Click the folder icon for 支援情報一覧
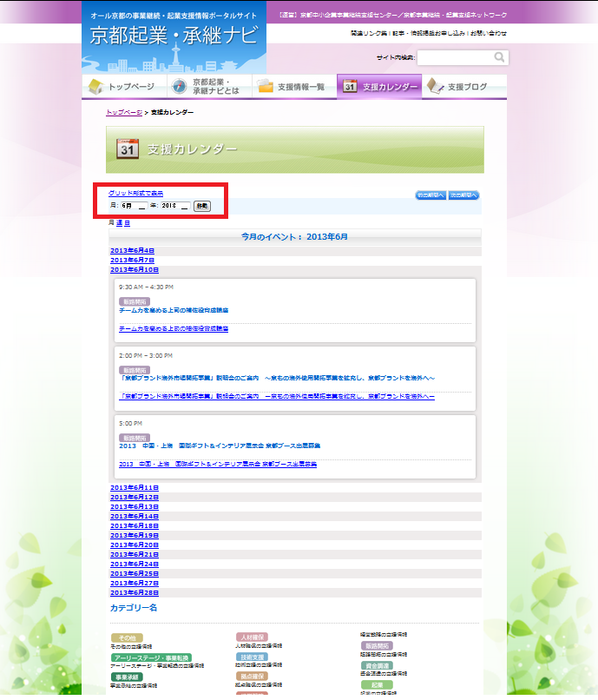598x700 pixels. point(265,86)
